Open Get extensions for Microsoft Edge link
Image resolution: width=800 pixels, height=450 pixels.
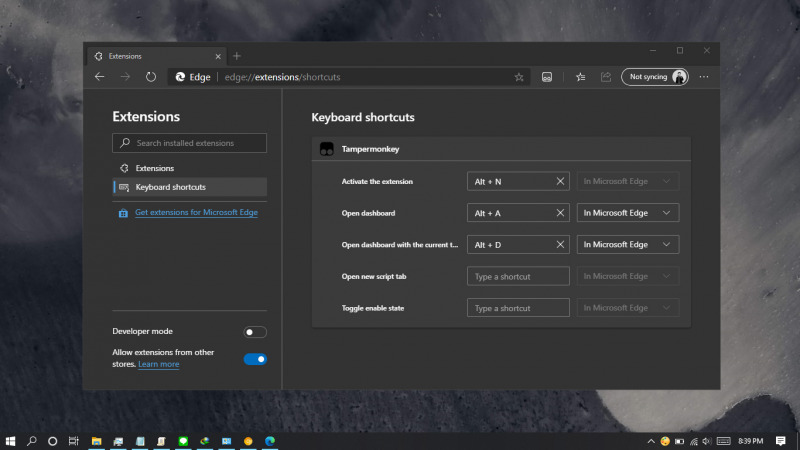[x=196, y=212]
